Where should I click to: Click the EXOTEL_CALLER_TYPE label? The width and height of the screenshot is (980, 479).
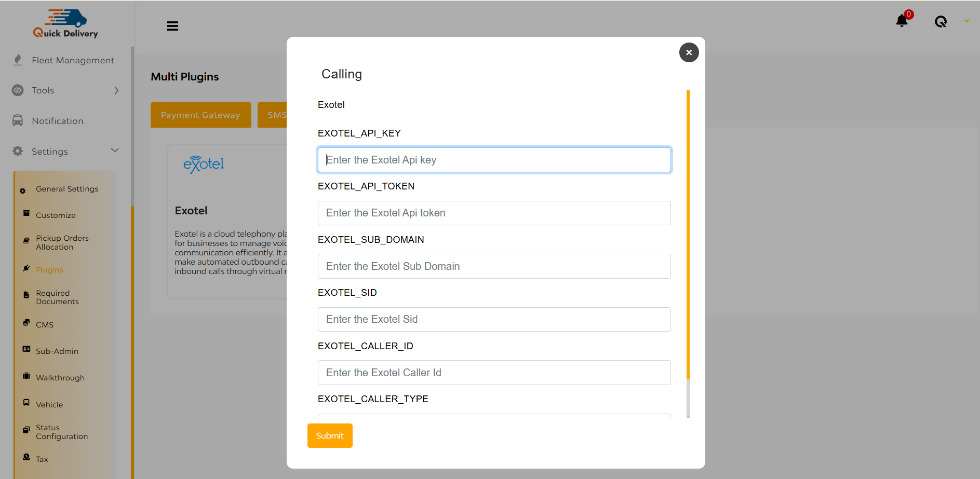click(373, 399)
